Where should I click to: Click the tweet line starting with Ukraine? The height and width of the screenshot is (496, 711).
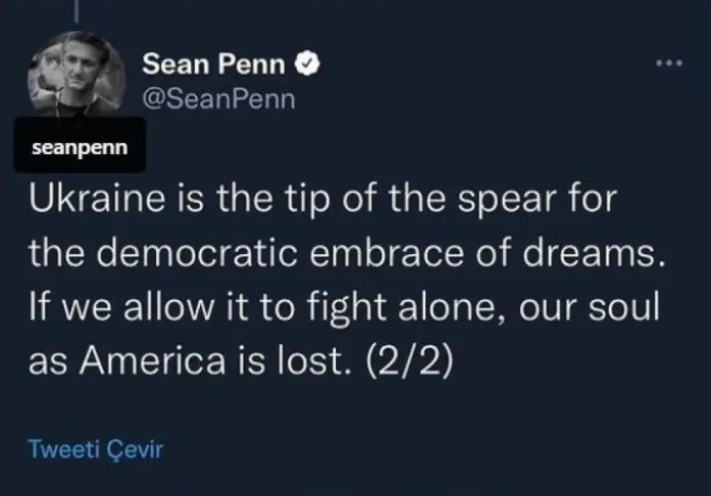point(323,199)
